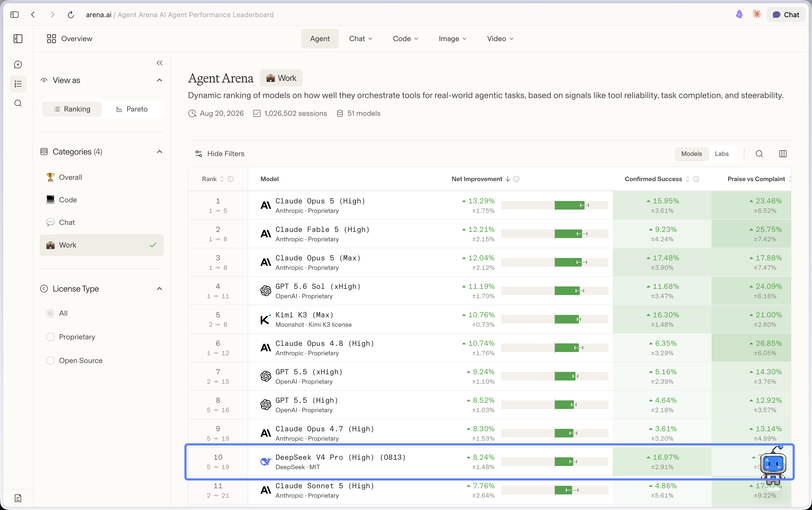Start a new chat from the left rail
This screenshot has height=510, width=812.
[18, 64]
